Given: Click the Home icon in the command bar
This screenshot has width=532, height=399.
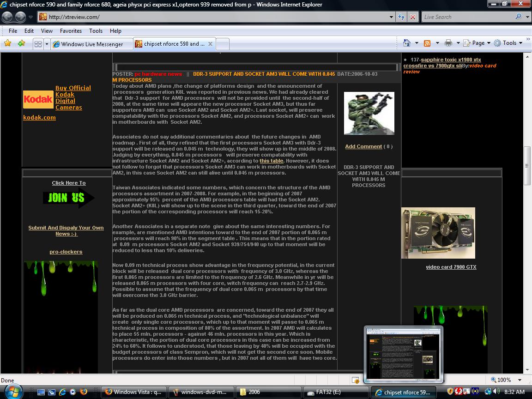Looking at the screenshot, I should click(x=407, y=43).
